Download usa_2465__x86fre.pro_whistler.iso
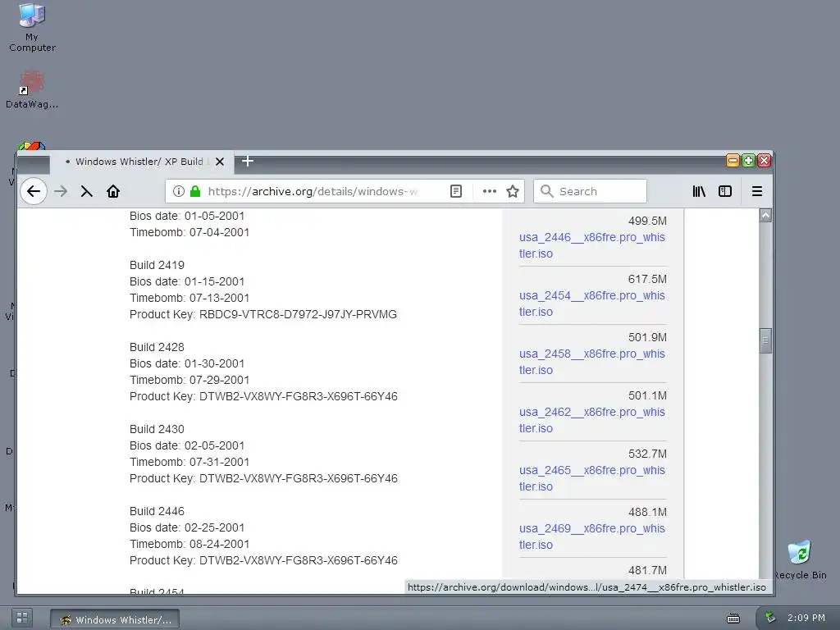Image resolution: width=840 pixels, height=630 pixels. 592,478
